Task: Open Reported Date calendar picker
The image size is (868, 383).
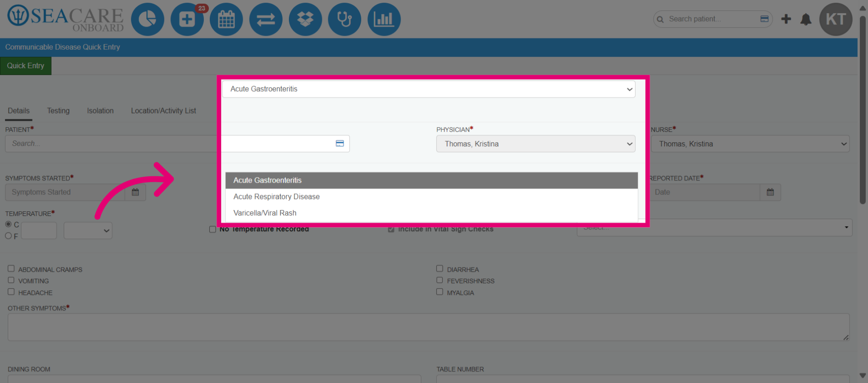Action: click(x=770, y=192)
